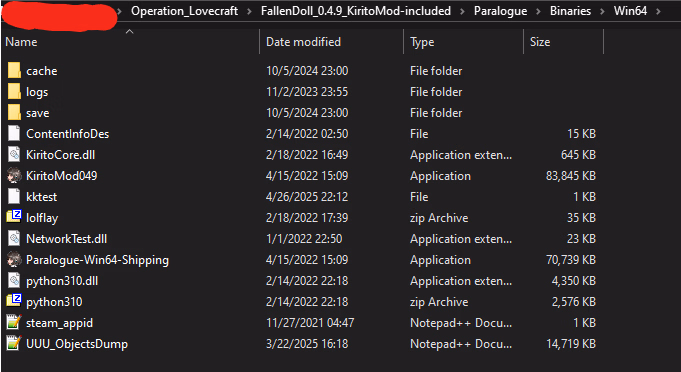The width and height of the screenshot is (681, 372).
Task: Click the steam_appid Notepad++ document icon
Action: (14, 323)
